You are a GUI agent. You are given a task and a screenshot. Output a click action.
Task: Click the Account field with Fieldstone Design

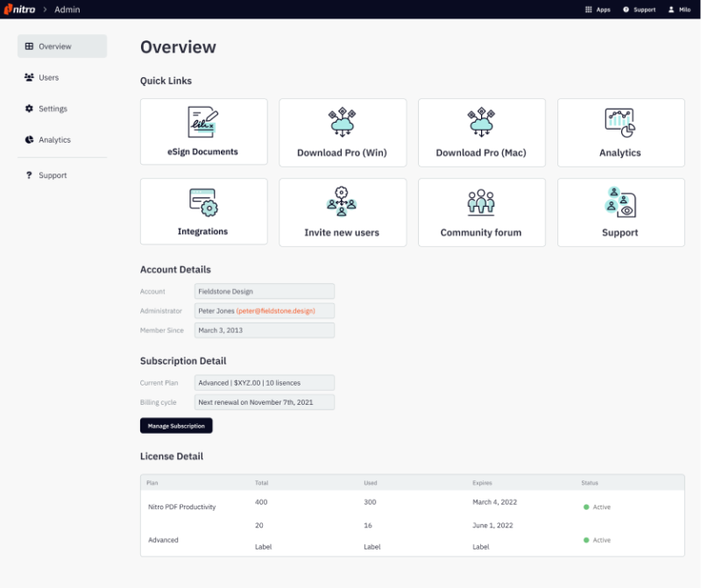pos(265,291)
